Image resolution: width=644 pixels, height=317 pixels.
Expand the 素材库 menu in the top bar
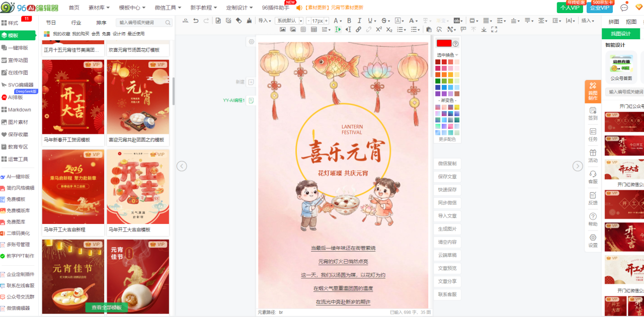99,8
